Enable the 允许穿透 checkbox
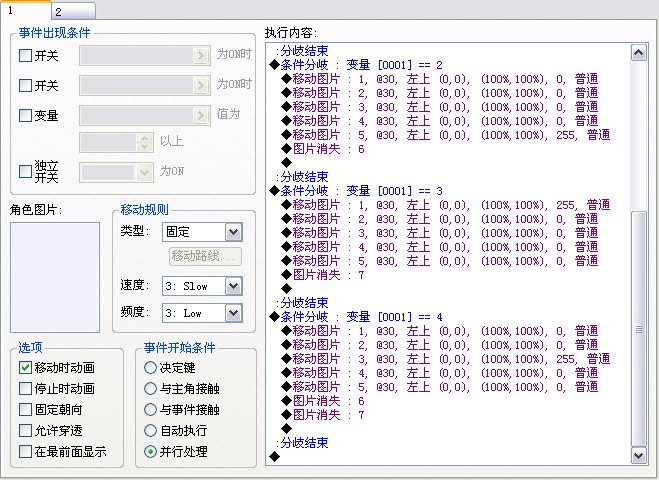659x480 pixels. [25, 430]
